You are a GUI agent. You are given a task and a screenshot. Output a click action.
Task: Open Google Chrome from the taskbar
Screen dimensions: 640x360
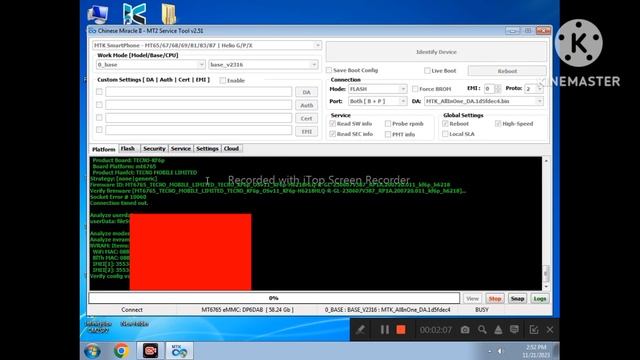click(121, 351)
